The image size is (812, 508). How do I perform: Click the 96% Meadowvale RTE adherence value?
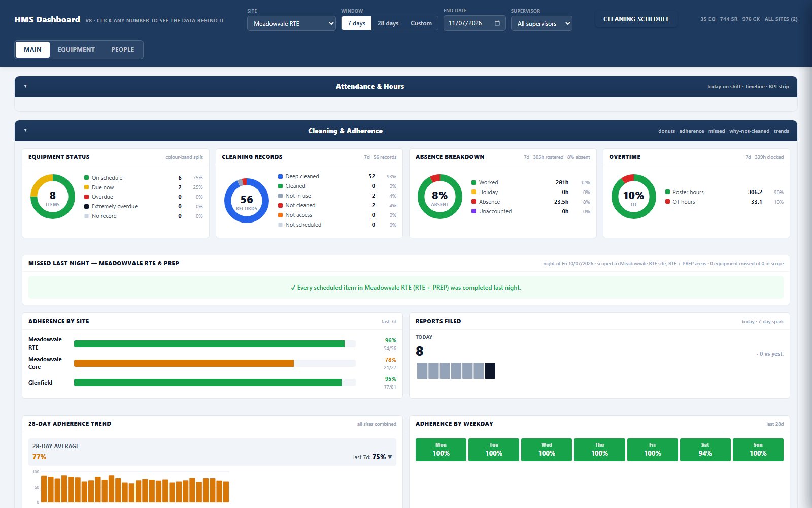click(390, 340)
